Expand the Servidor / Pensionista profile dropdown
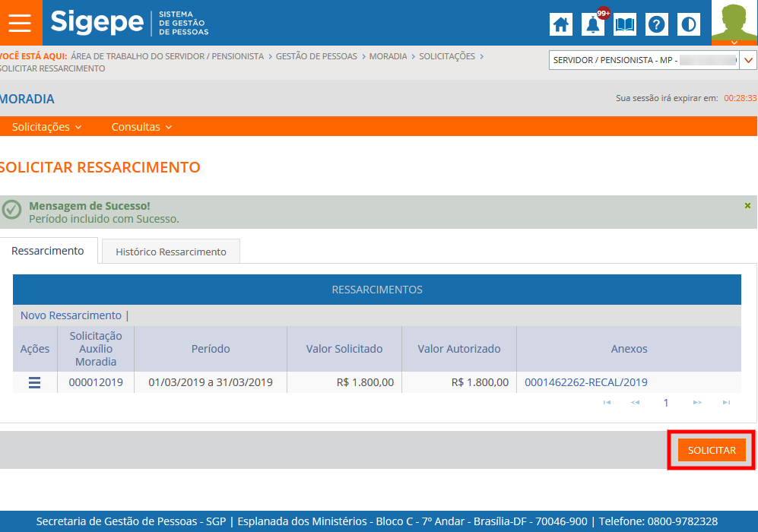The width and height of the screenshot is (758, 532). [x=748, y=60]
